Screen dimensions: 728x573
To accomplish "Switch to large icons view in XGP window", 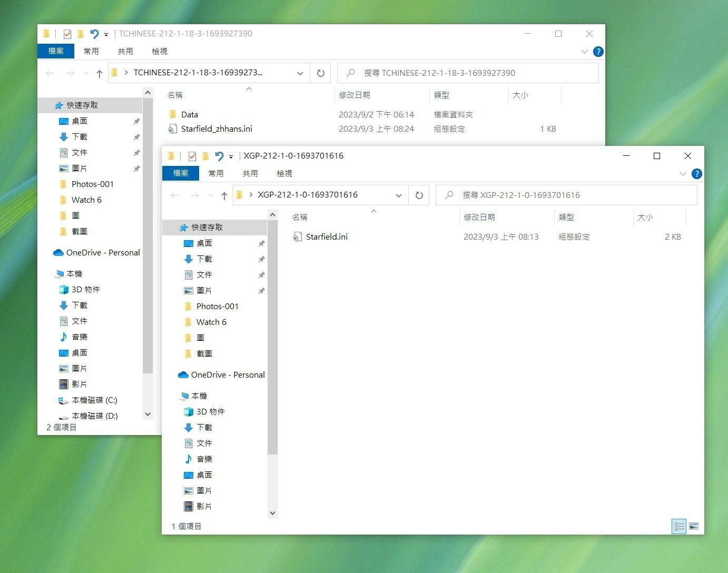I will click(694, 526).
